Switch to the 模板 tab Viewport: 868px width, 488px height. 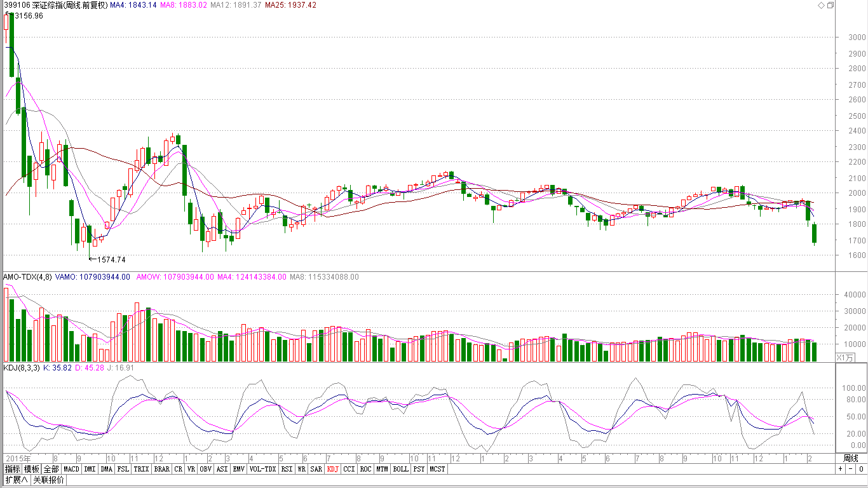(32, 469)
